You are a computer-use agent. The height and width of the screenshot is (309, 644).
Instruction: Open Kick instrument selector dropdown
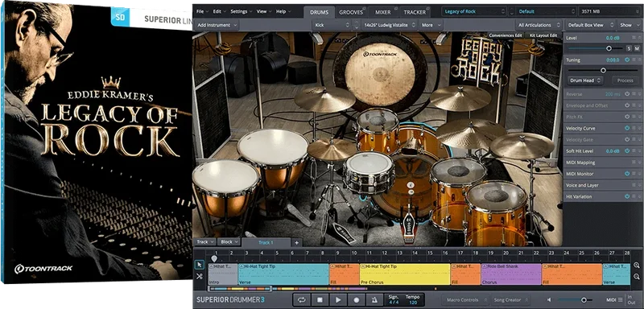tap(331, 25)
